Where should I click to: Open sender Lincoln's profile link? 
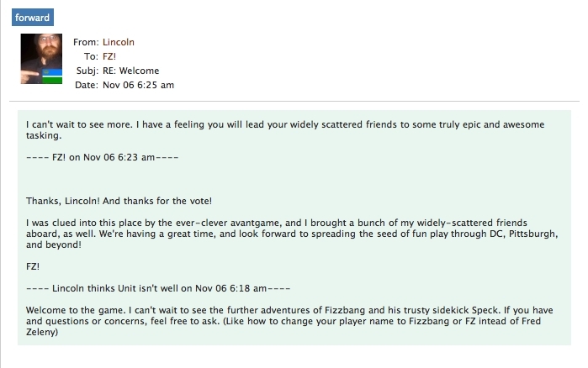[x=118, y=42]
